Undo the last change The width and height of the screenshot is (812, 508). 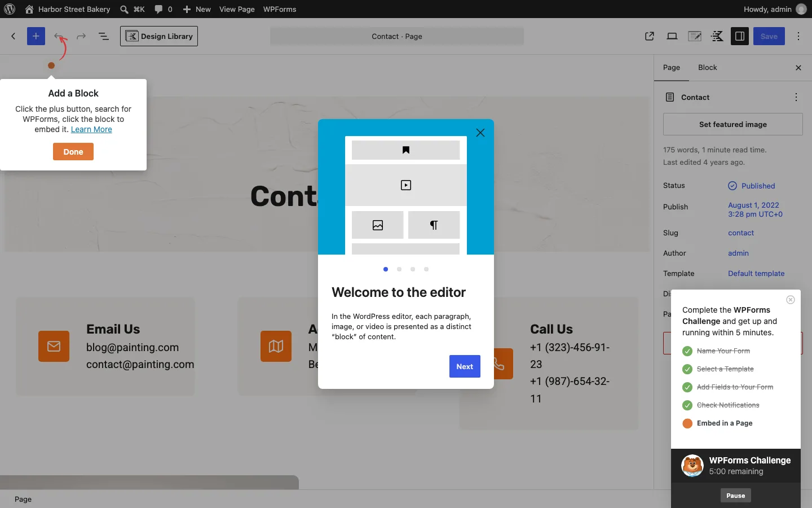[x=59, y=36]
